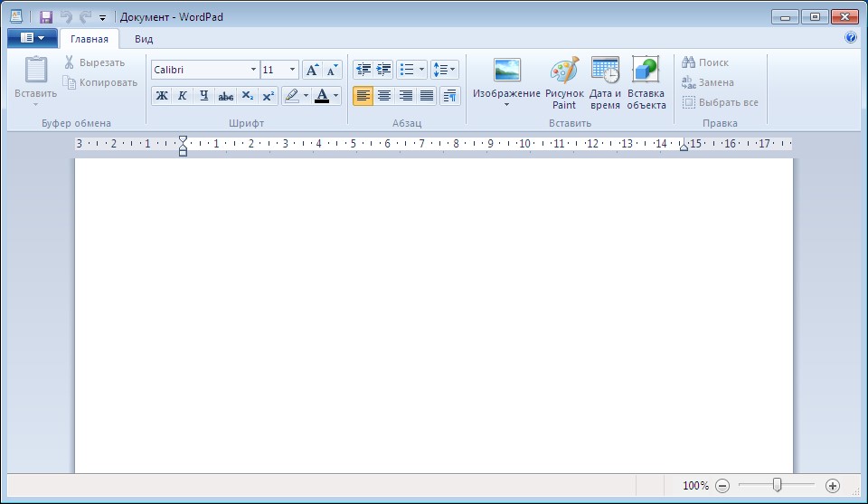Click the bullet list icon
868x504 pixels.
tap(407, 70)
